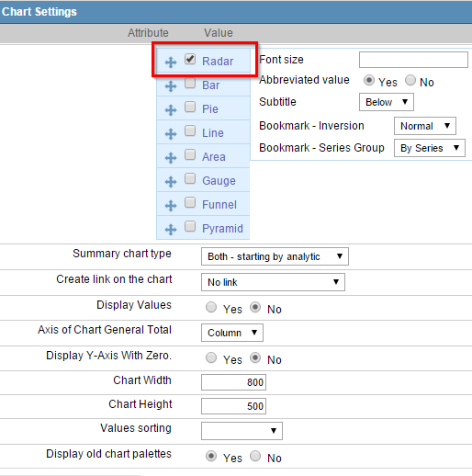Click the move handle icon beside Funnel
Screen dimensions: 472x476
[171, 206]
